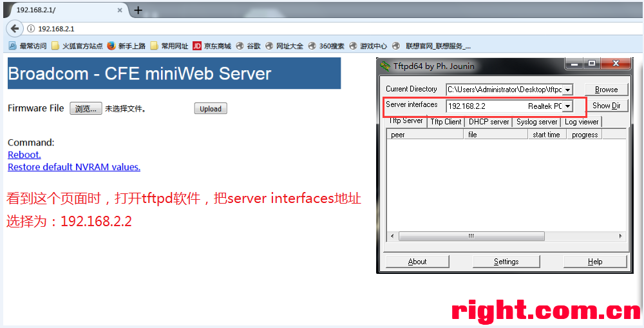This screenshot has width=644, height=328.
Task: Click About button in Tftpd64
Action: [x=417, y=262]
